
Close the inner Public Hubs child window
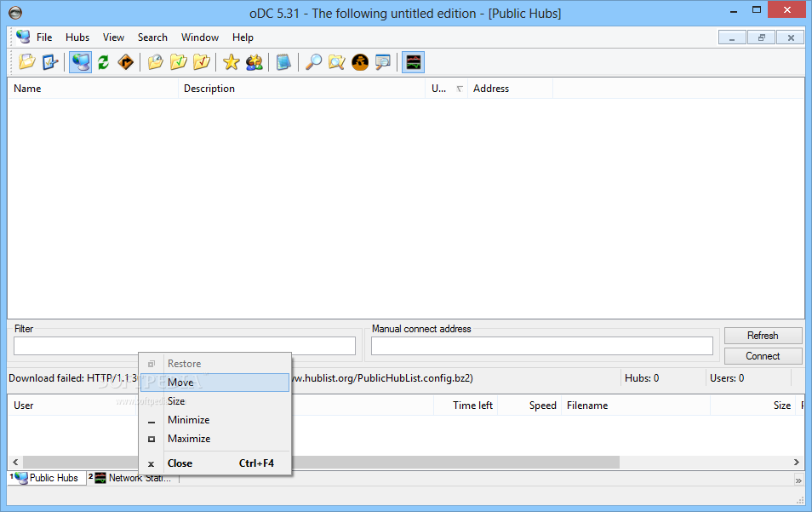click(x=791, y=37)
